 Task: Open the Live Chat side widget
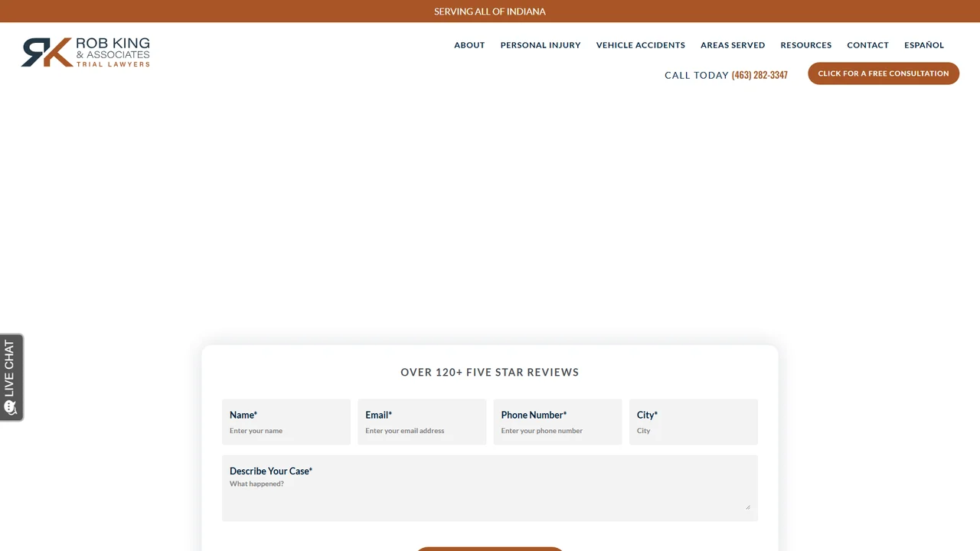click(11, 377)
